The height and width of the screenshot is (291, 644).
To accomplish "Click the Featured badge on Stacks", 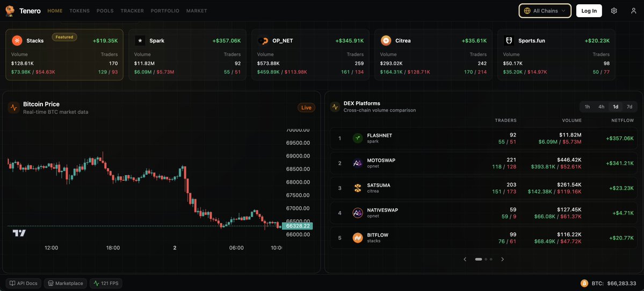I will pos(64,37).
